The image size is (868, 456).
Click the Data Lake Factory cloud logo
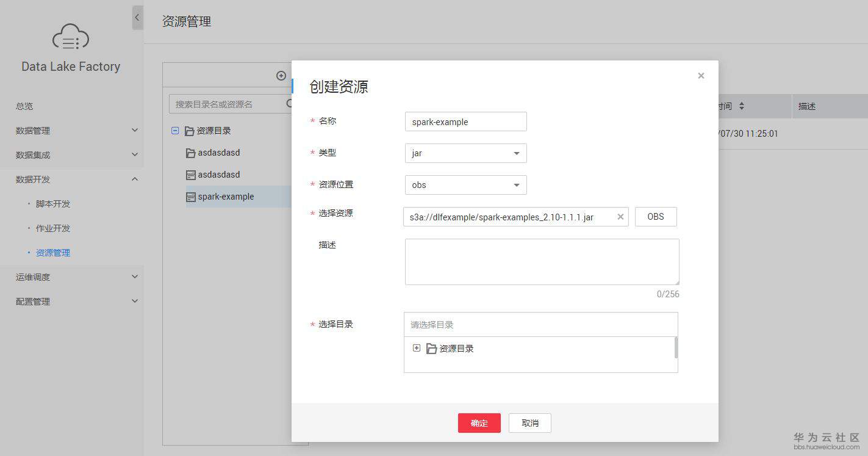click(71, 37)
